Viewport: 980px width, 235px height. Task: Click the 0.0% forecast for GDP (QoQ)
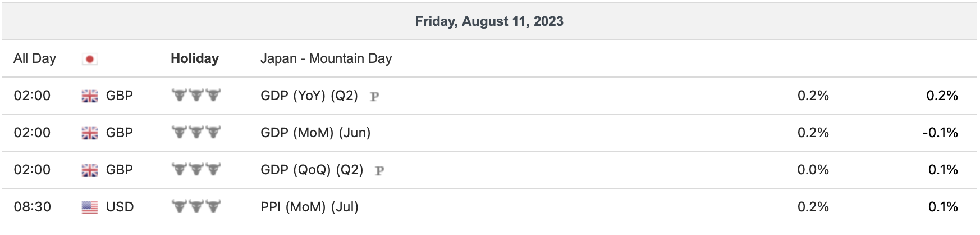click(813, 170)
